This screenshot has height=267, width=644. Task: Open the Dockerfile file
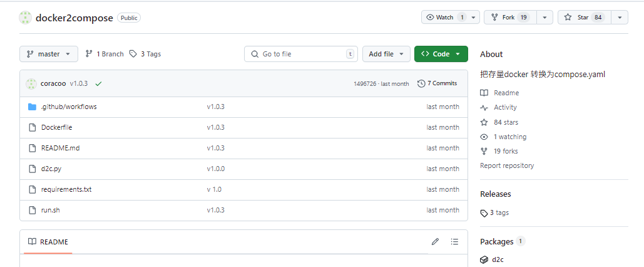[57, 127]
